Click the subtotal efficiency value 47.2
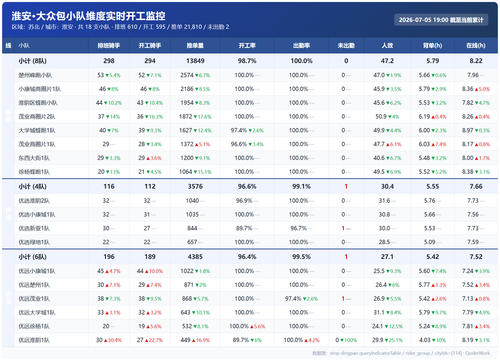The width and height of the screenshot is (500, 361). pos(387,61)
